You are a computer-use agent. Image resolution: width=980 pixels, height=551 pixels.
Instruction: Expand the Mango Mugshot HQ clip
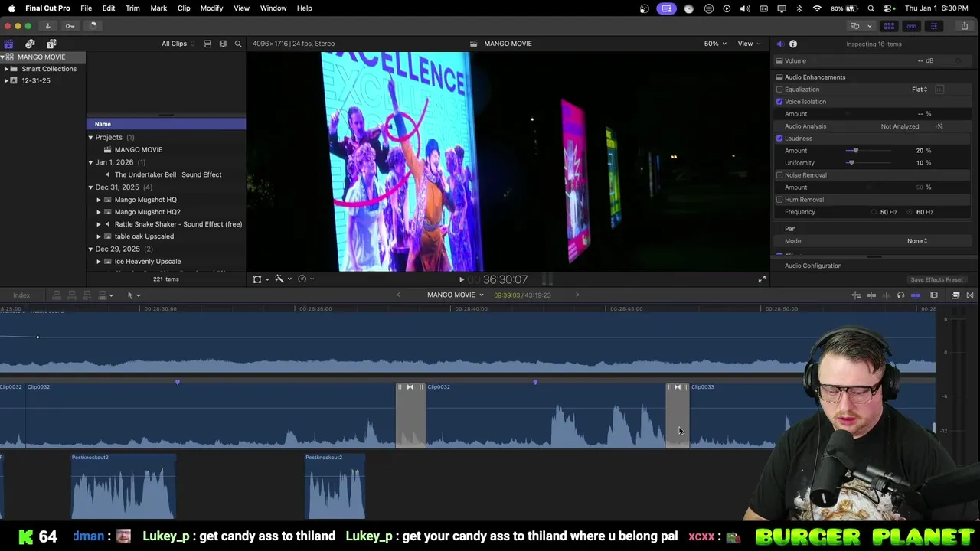pyautogui.click(x=98, y=200)
